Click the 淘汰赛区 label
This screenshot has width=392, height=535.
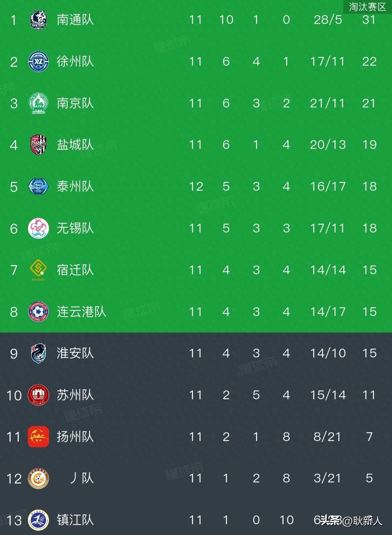tap(367, 7)
